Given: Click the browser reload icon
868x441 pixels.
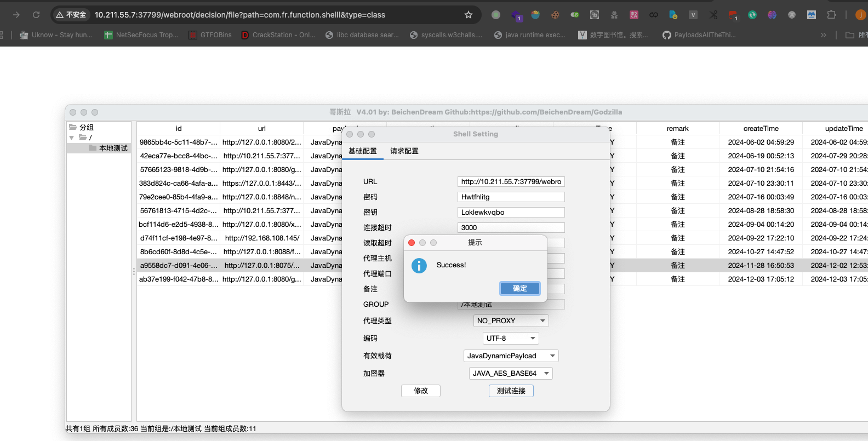Looking at the screenshot, I should click(36, 15).
